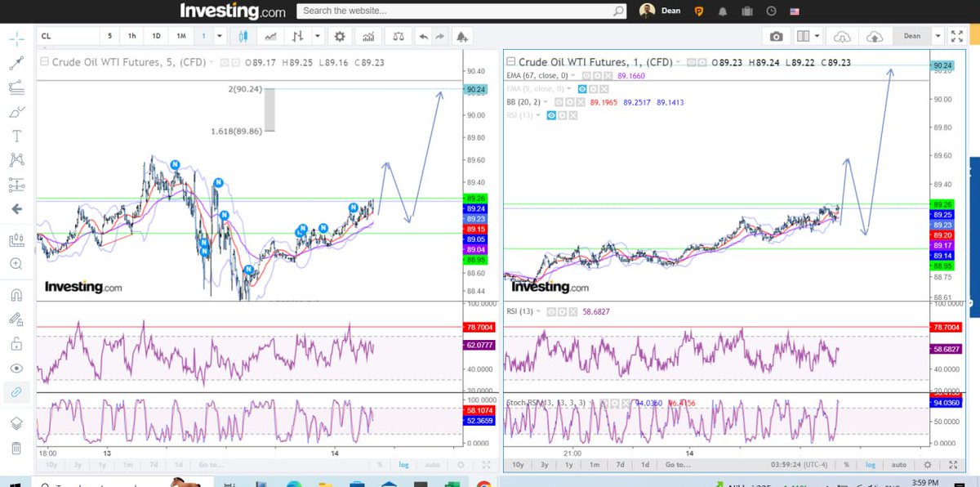Screen dimensions: 980x487
Task: Open chart properties gear icon
Action: pos(339,36)
